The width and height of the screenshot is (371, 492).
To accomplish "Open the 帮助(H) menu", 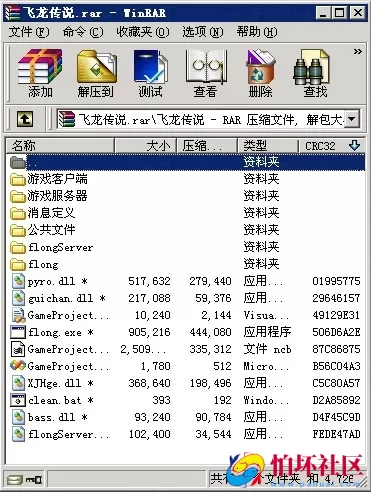I will [x=257, y=32].
